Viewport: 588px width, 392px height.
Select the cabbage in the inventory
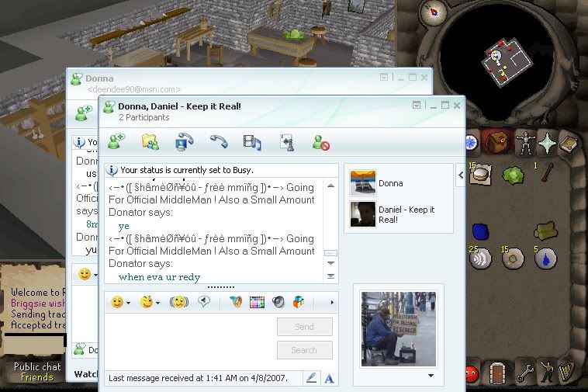513,175
